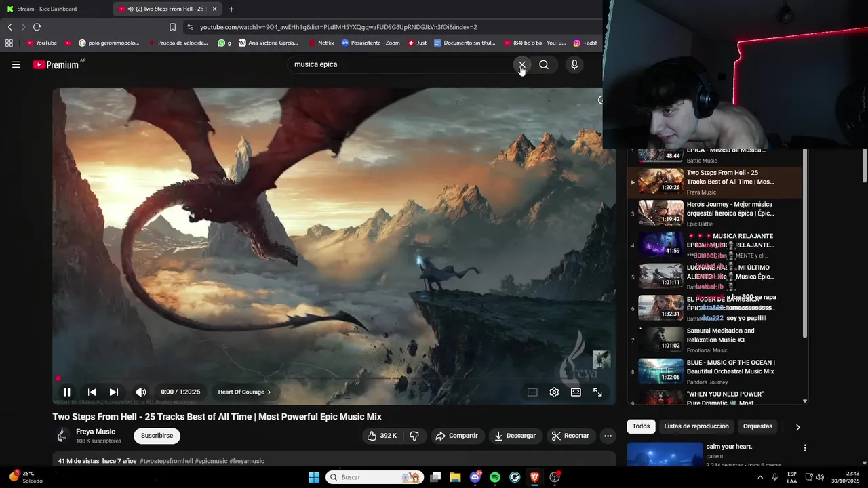This screenshot has height=488, width=868.
Task: Switch to theater mode
Action: click(x=576, y=392)
